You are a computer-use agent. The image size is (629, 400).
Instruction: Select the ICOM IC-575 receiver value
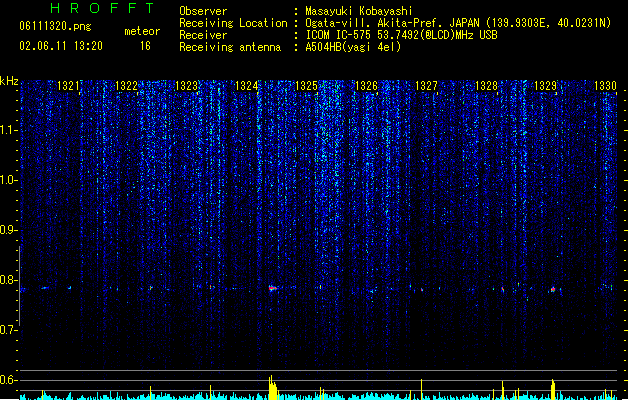pos(402,35)
